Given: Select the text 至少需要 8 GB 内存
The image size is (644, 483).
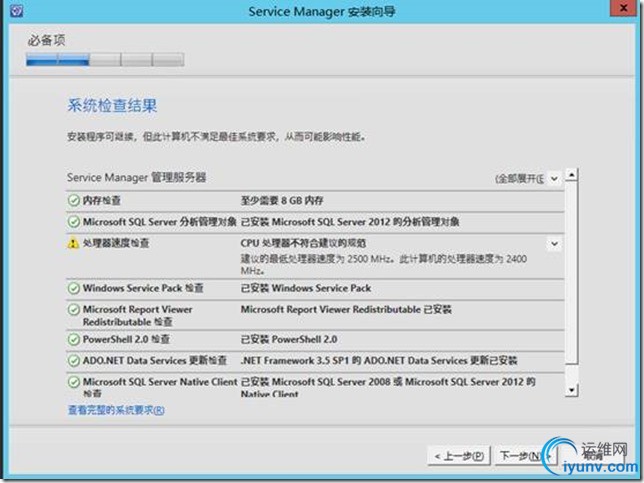Looking at the screenshot, I should tap(282, 201).
